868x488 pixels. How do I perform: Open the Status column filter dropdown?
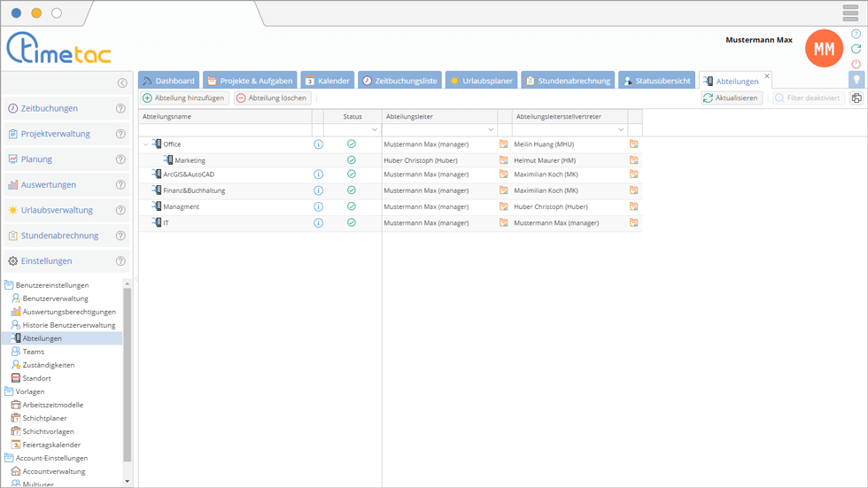point(375,130)
